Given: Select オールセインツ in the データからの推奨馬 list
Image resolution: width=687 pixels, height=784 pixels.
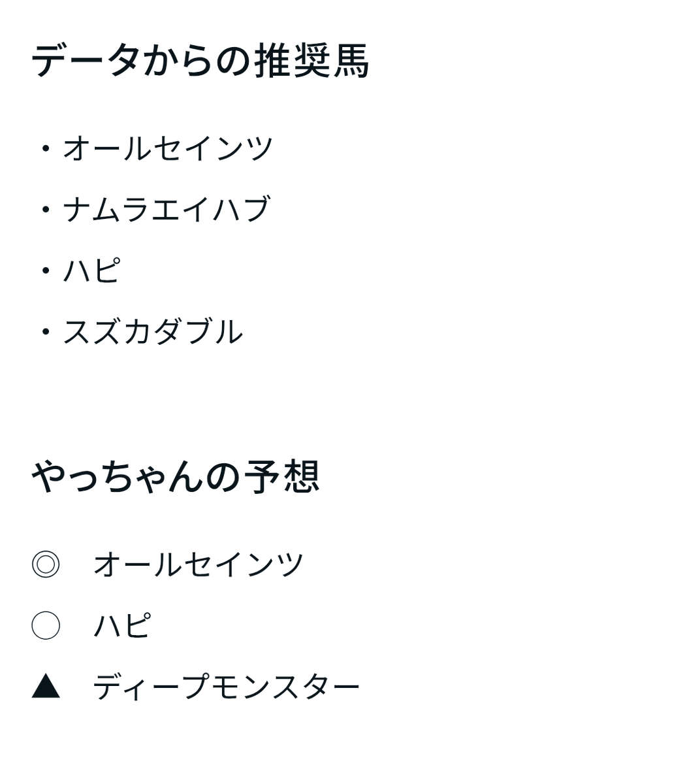Looking at the screenshot, I should pos(168,148).
